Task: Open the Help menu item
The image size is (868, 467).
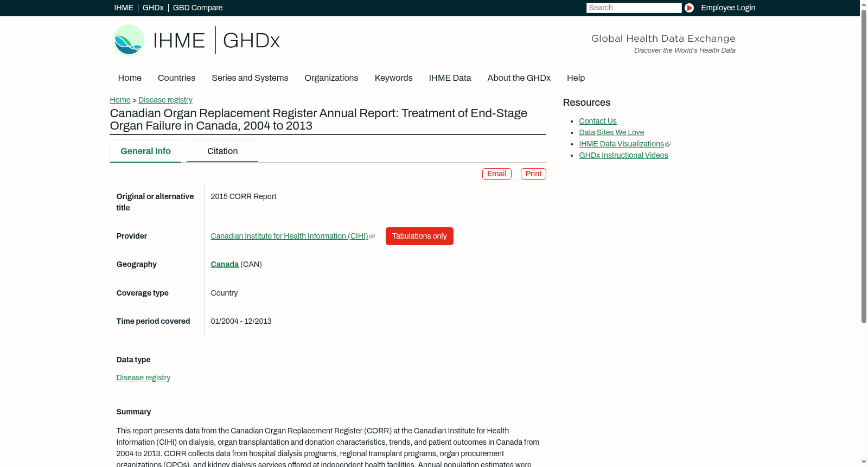Action: tap(576, 78)
